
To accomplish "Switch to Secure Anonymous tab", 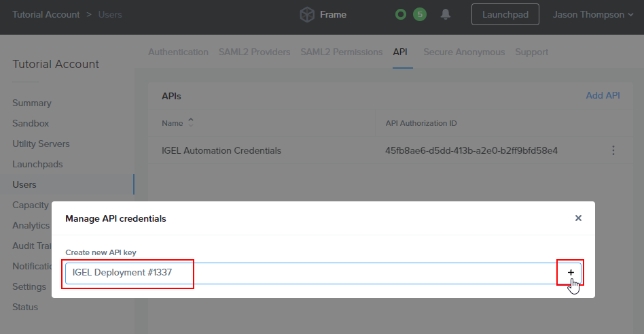I will click(x=464, y=52).
